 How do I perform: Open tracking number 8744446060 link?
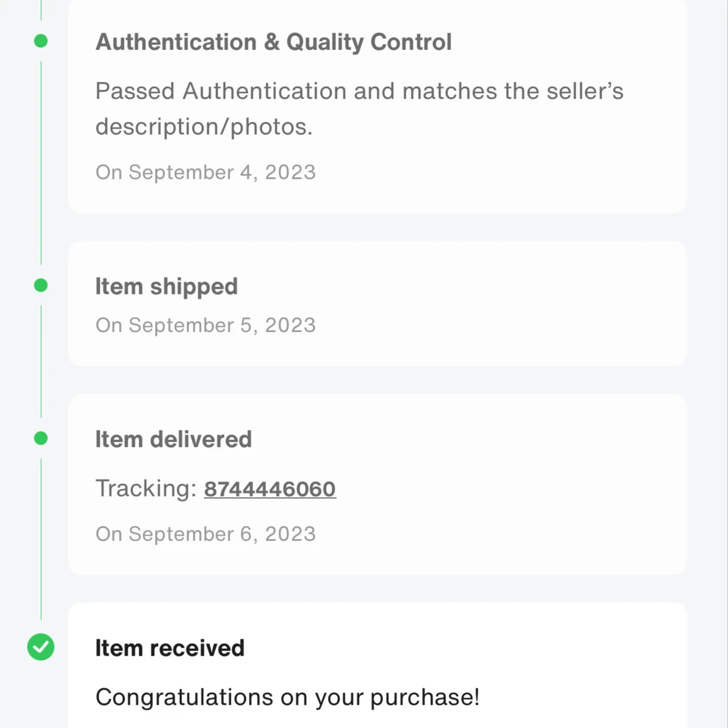[x=270, y=489]
